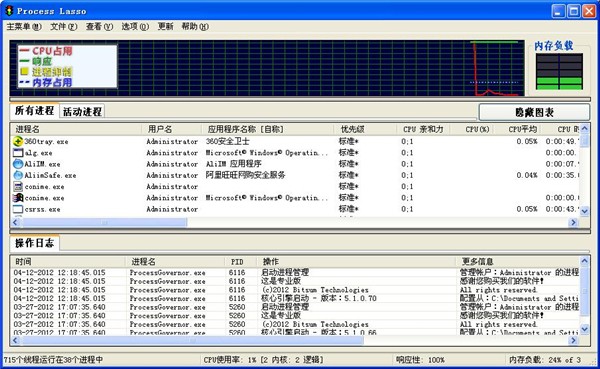Select the AliimSafe.exe process name
Screen dimensions: 600x369
pos(50,175)
